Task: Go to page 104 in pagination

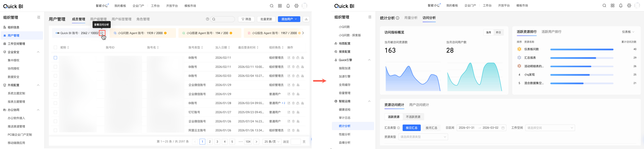Action: (x=248, y=142)
